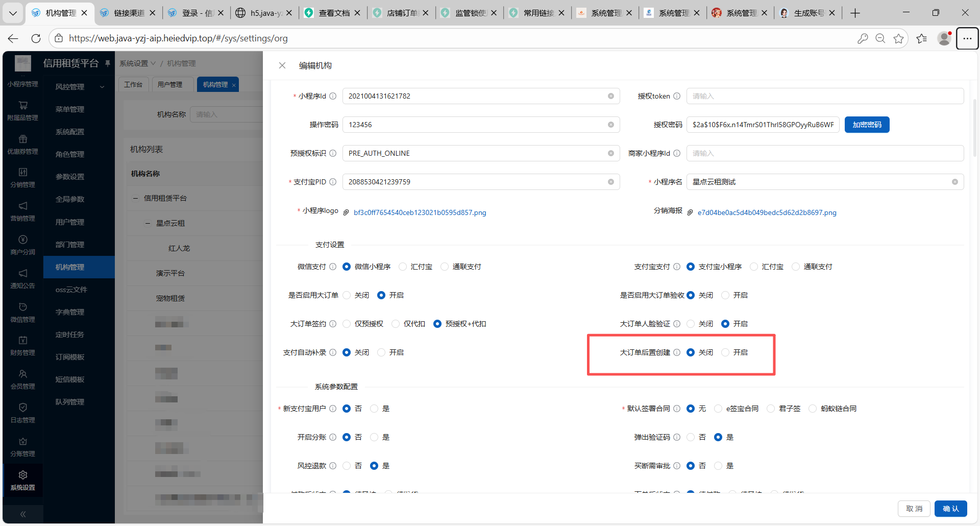Collapse the 星点云租 tree node
The width and height of the screenshot is (980, 526).
[x=148, y=223]
